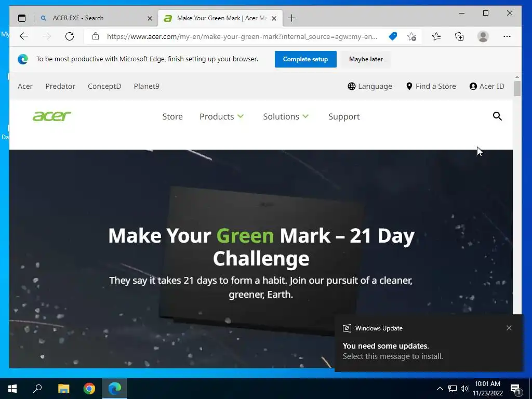Launch Google Chrome from the taskbar

[89, 389]
